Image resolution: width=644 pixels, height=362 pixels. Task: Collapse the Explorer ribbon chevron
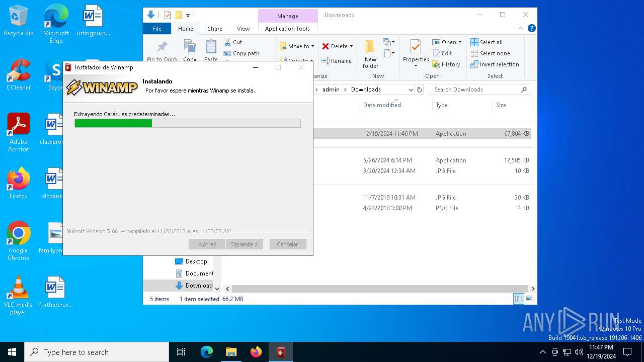pyautogui.click(x=521, y=29)
